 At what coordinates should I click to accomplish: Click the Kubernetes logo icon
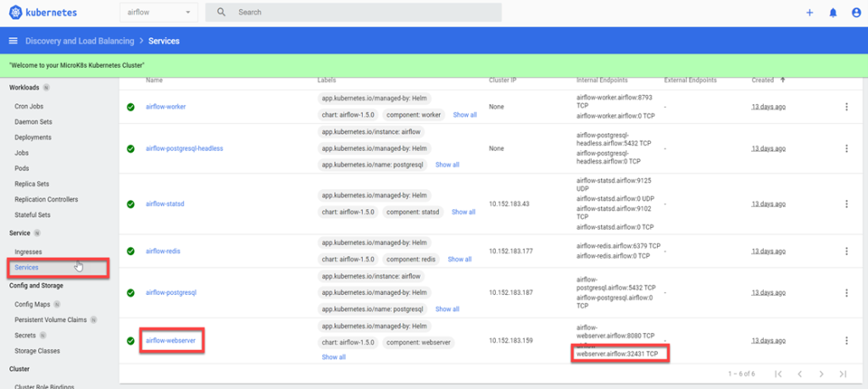[14, 13]
